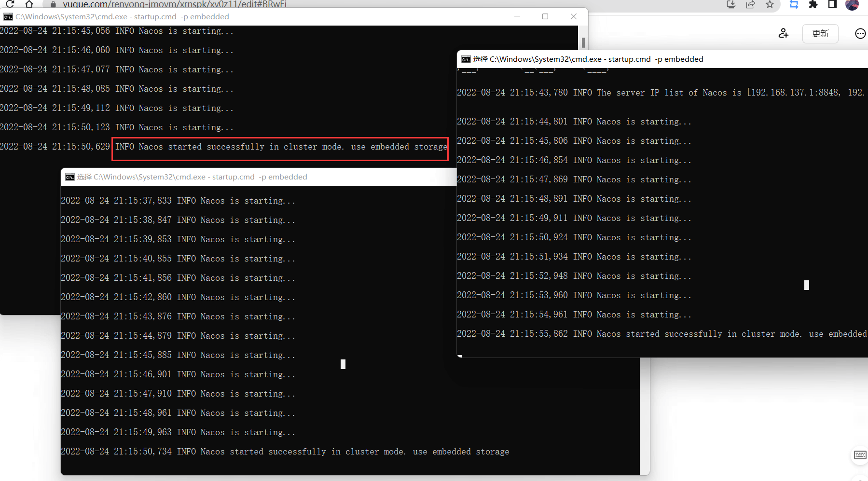This screenshot has width=868, height=481.
Task: Minimize the top-left cmd window
Action: click(517, 16)
